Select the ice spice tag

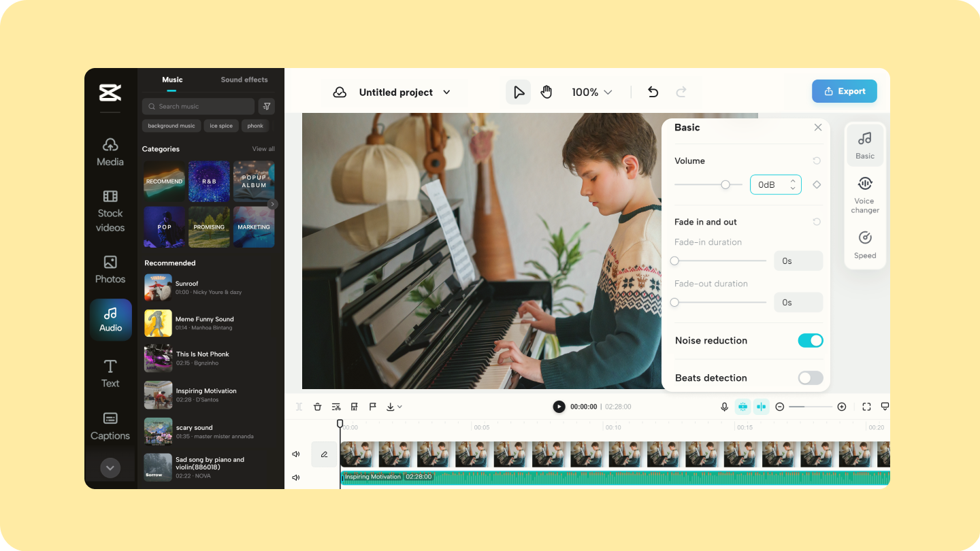[x=221, y=126]
